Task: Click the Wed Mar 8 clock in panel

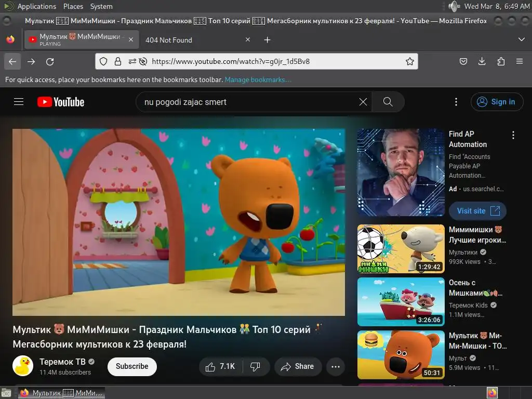Action: point(497,6)
